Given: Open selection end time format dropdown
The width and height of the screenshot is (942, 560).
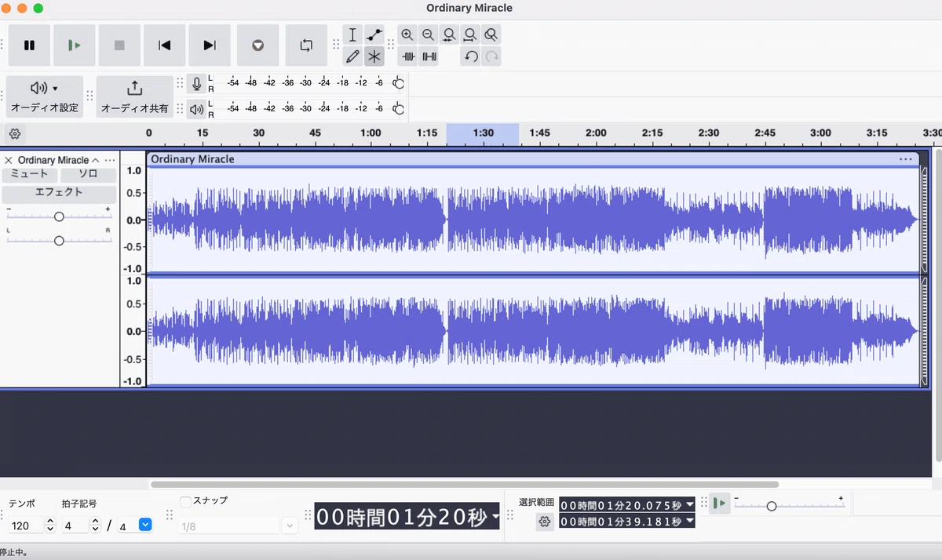Looking at the screenshot, I should (x=690, y=521).
